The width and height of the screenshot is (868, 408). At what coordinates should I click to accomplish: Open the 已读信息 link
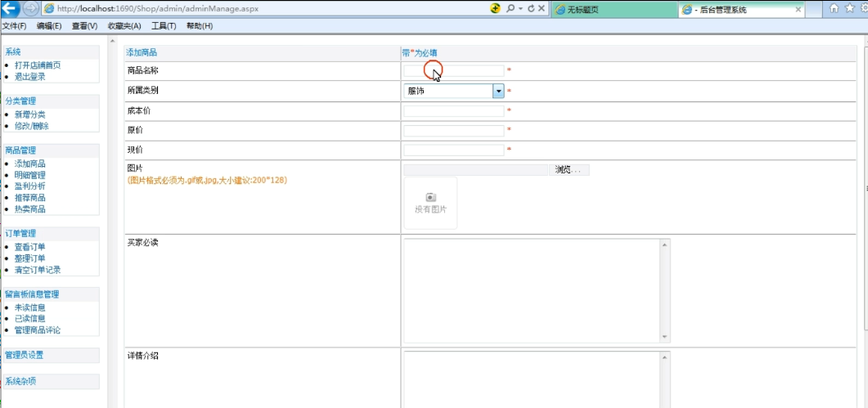30,318
